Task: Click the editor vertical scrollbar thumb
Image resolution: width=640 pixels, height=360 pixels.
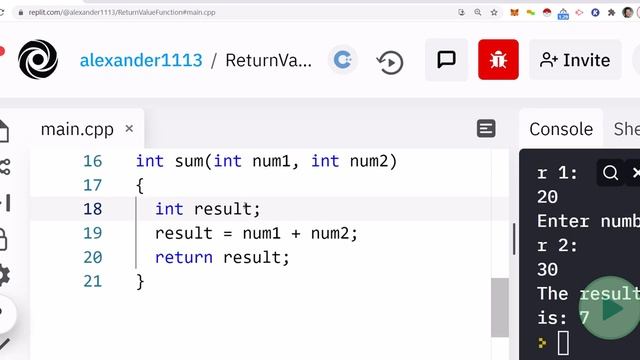Action: click(x=500, y=307)
